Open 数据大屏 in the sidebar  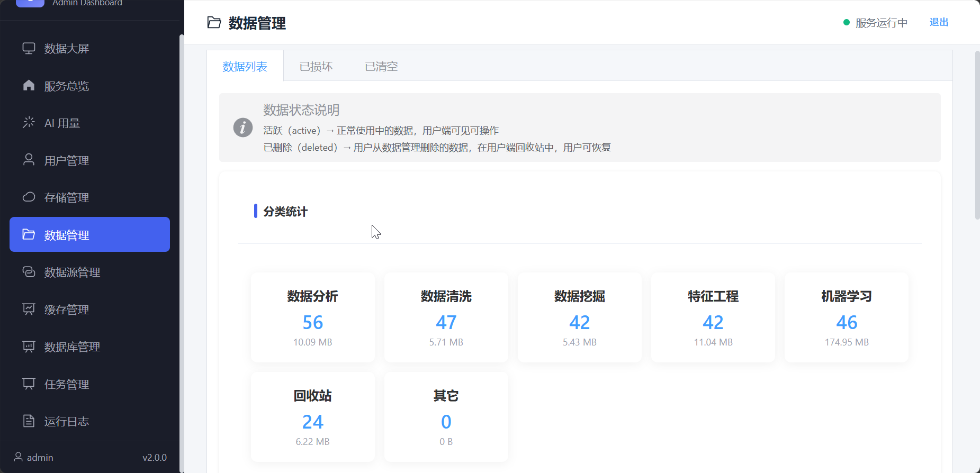pyautogui.click(x=89, y=49)
